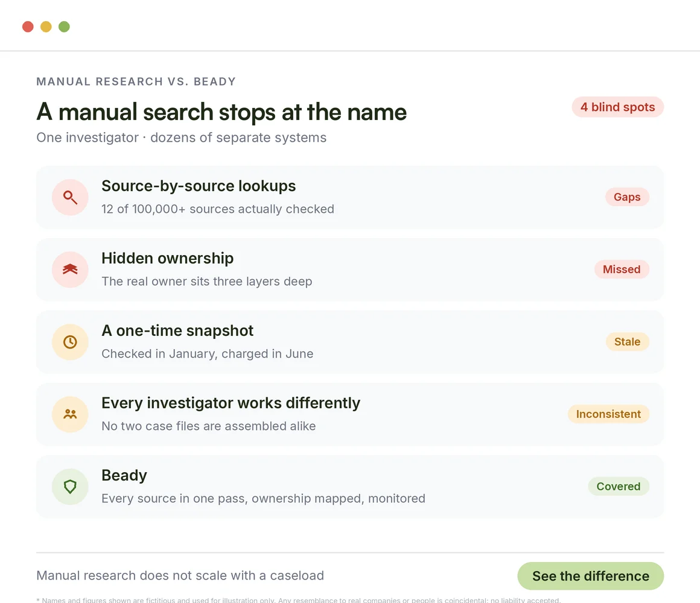Click the fictitious names disclaimer footnote
The width and height of the screenshot is (700, 603).
coord(298,600)
